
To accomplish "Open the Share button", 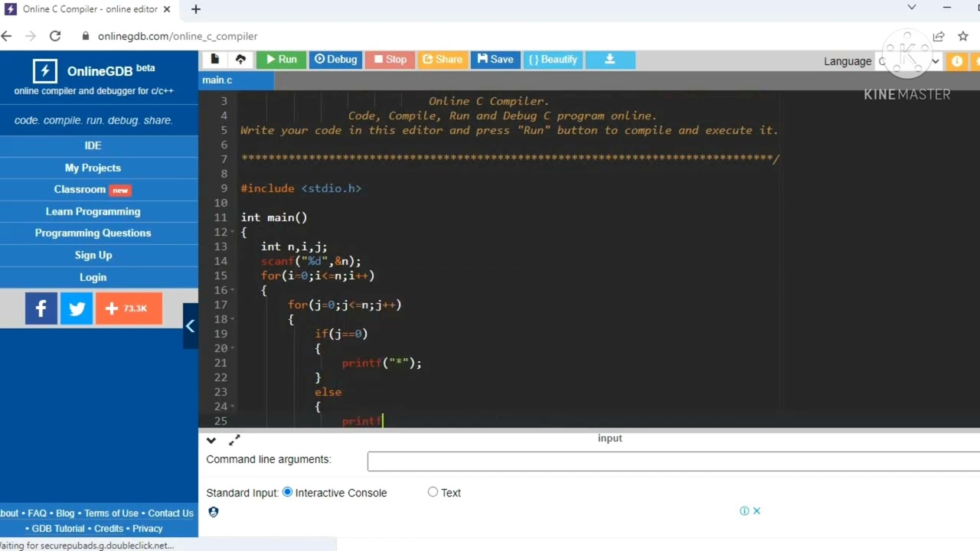I will point(443,60).
